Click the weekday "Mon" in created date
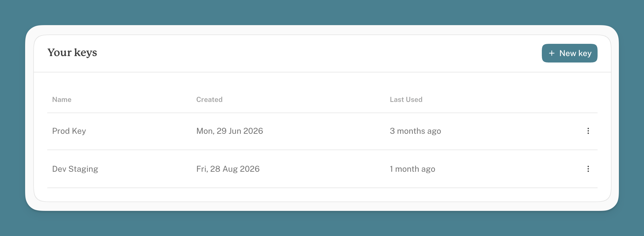Image resolution: width=644 pixels, height=236 pixels. coord(205,131)
